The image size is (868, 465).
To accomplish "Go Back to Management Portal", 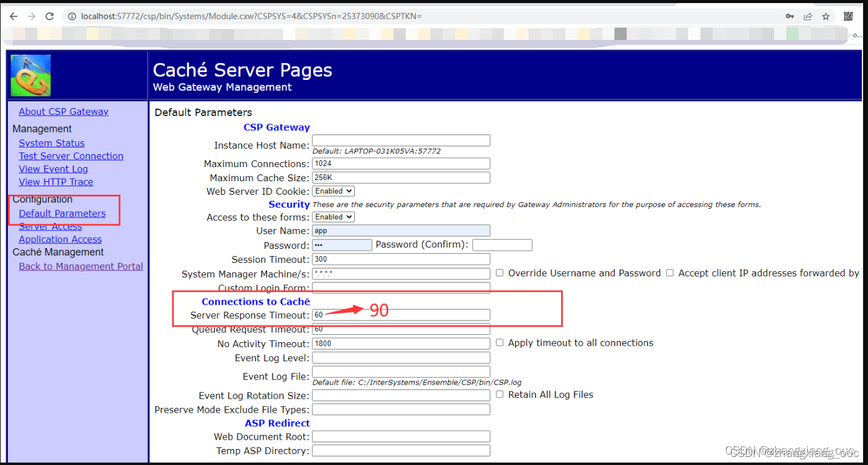I will click(x=80, y=267).
